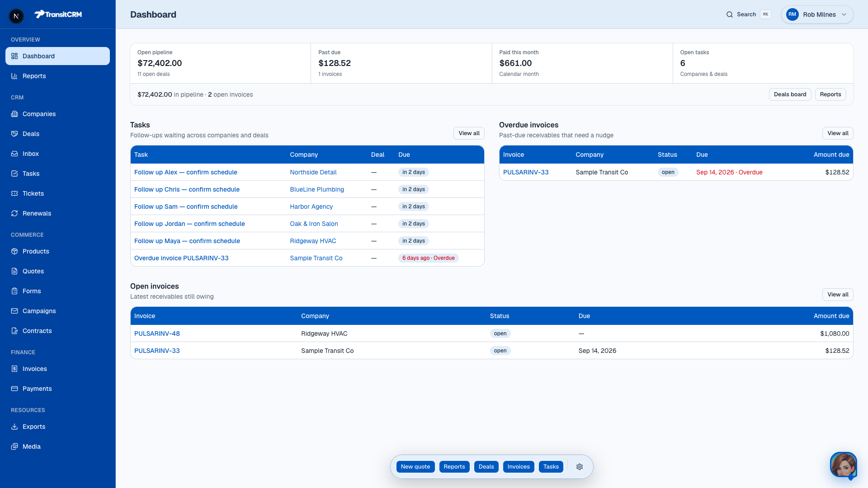This screenshot has height=488, width=868.
Task: Click the Open tasks 6 card
Action: pyautogui.click(x=763, y=63)
